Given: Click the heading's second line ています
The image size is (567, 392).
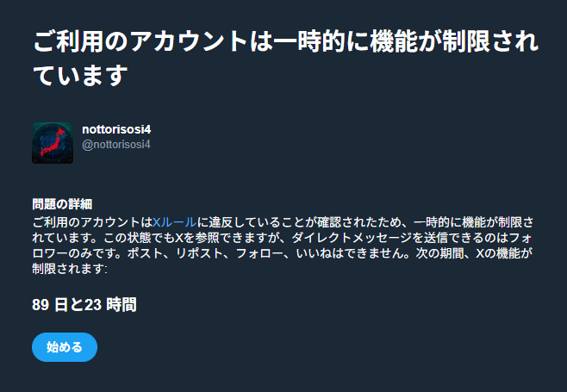Looking at the screenshot, I should (x=80, y=76).
